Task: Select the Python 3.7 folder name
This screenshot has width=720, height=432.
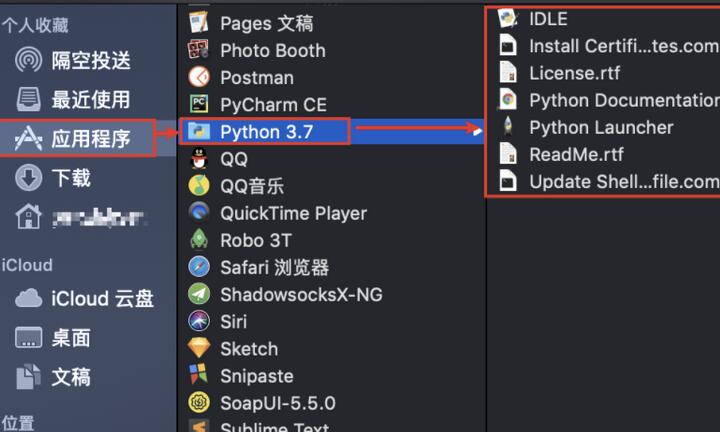Action: (x=267, y=132)
